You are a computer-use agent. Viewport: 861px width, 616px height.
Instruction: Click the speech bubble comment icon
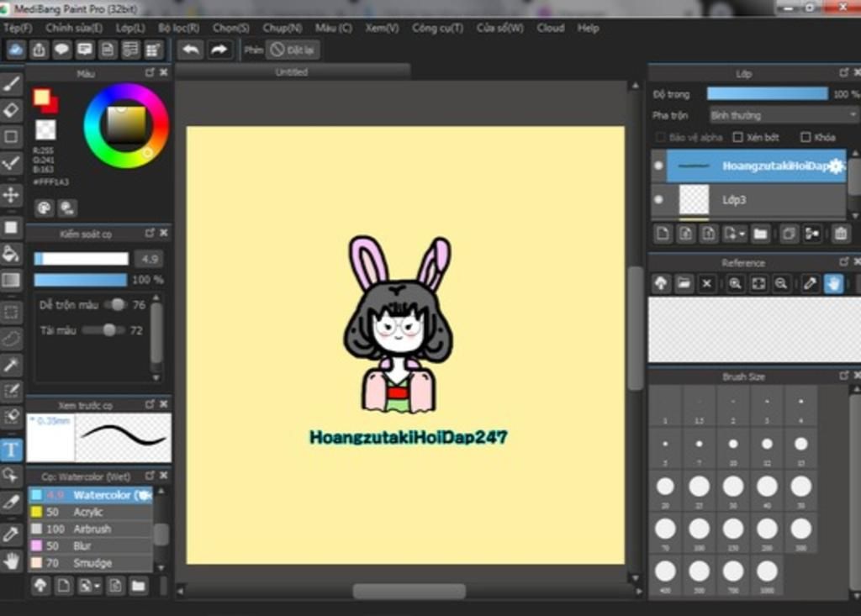pyautogui.click(x=61, y=50)
